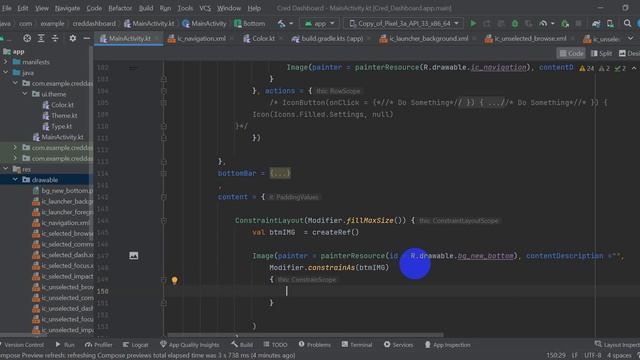Image resolution: width=640 pixels, height=360 pixels.
Task: Open the VCS menu
Action: (x=205, y=8)
